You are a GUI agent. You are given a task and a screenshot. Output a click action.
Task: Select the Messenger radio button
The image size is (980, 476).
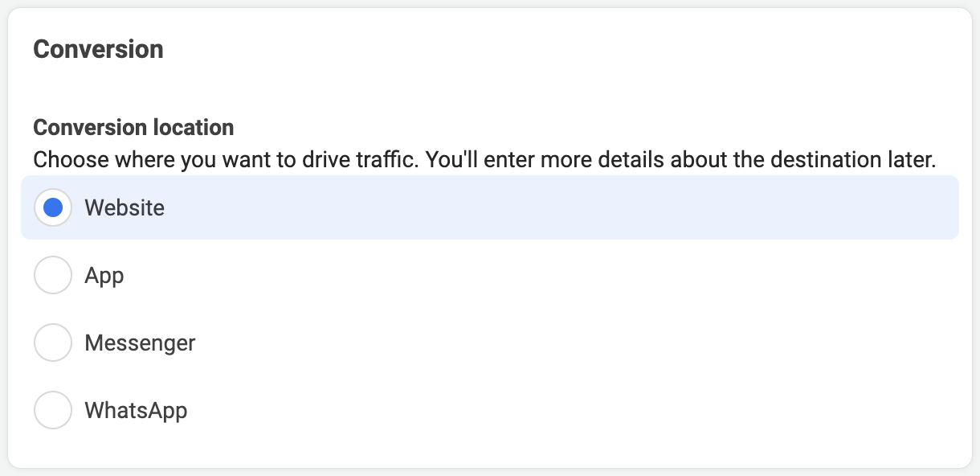tap(53, 343)
